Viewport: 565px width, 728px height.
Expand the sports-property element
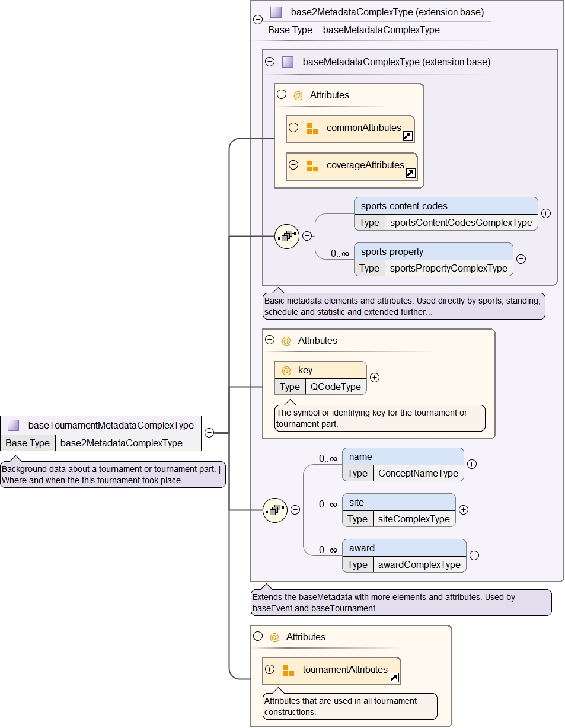tap(521, 259)
